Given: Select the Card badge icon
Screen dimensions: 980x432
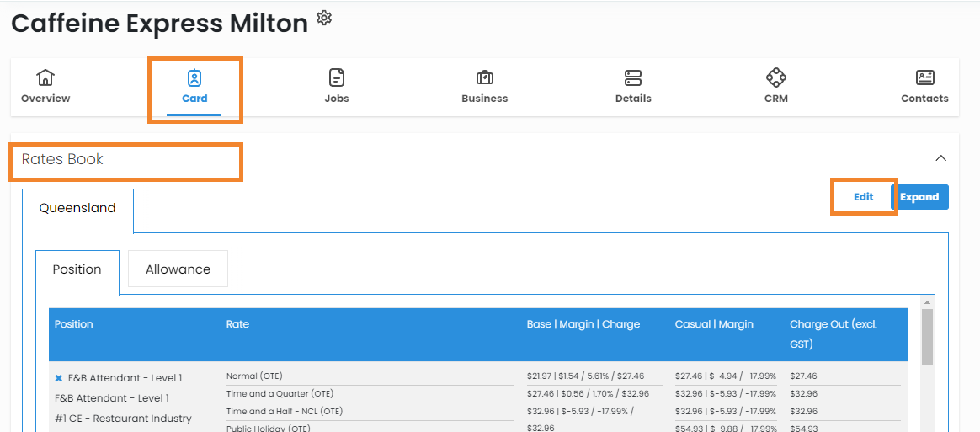Looking at the screenshot, I should tap(194, 78).
